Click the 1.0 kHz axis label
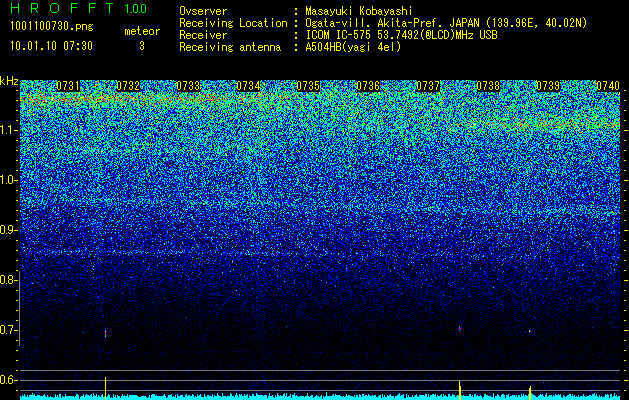This screenshot has height=400, width=629. click(x=8, y=180)
